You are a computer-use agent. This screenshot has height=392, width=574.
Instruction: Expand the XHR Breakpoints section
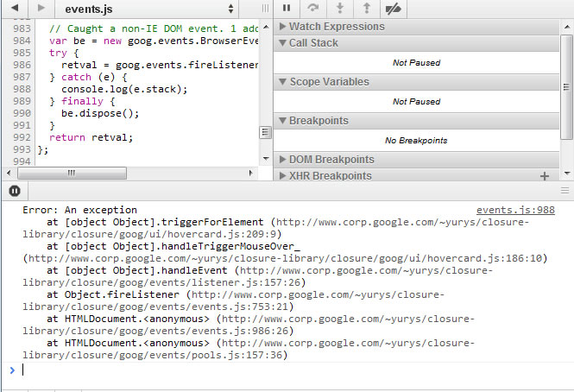(330, 175)
